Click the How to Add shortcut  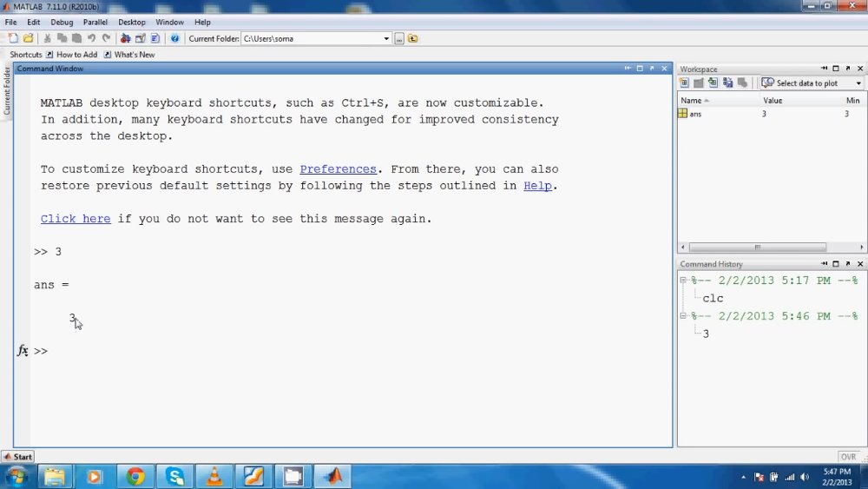point(72,54)
